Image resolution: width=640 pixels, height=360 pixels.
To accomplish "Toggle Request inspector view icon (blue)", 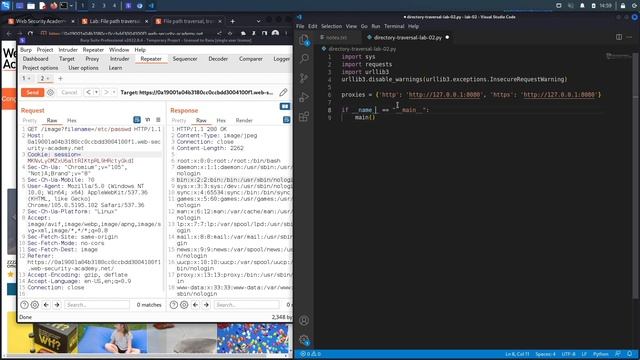I will point(137,120).
